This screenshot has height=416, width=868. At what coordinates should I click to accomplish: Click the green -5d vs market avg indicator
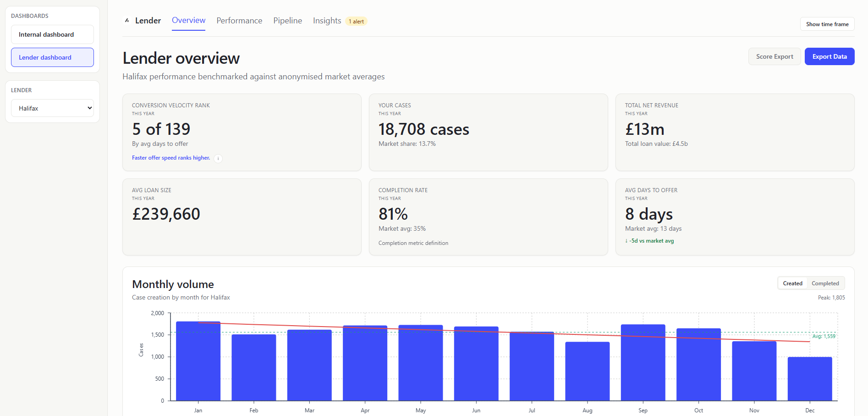pos(649,240)
